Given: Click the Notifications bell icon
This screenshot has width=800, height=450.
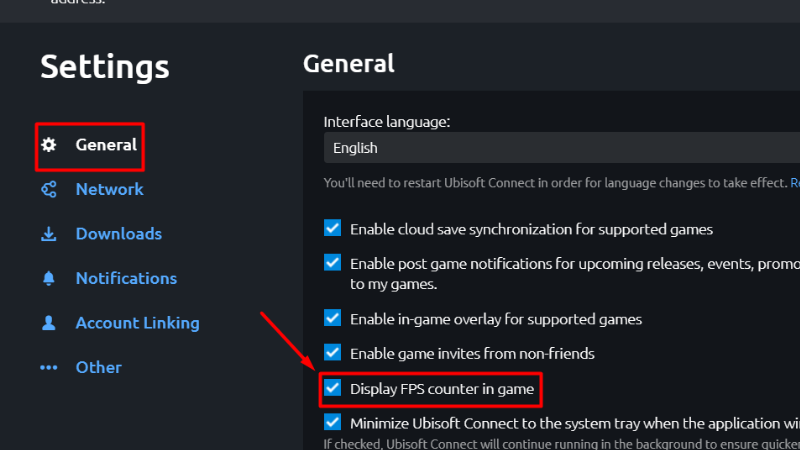Looking at the screenshot, I should tap(48, 278).
